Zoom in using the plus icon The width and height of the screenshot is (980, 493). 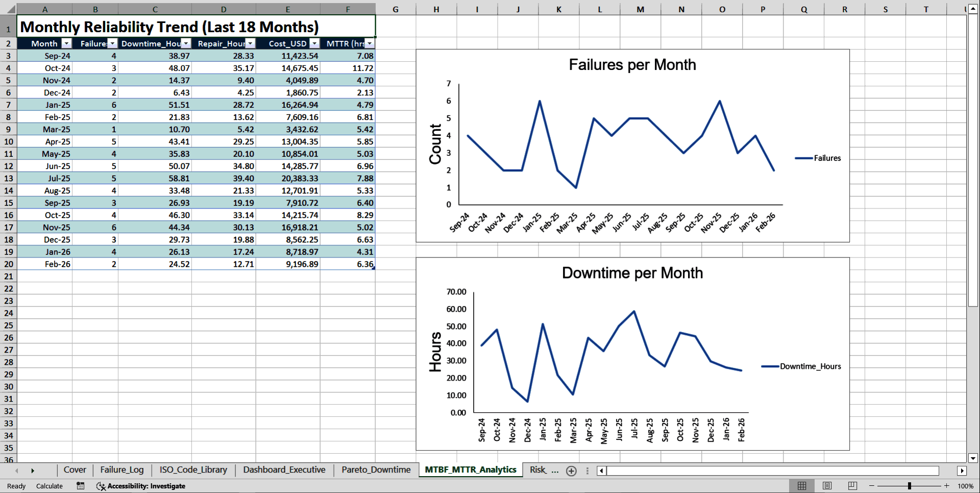(x=948, y=486)
